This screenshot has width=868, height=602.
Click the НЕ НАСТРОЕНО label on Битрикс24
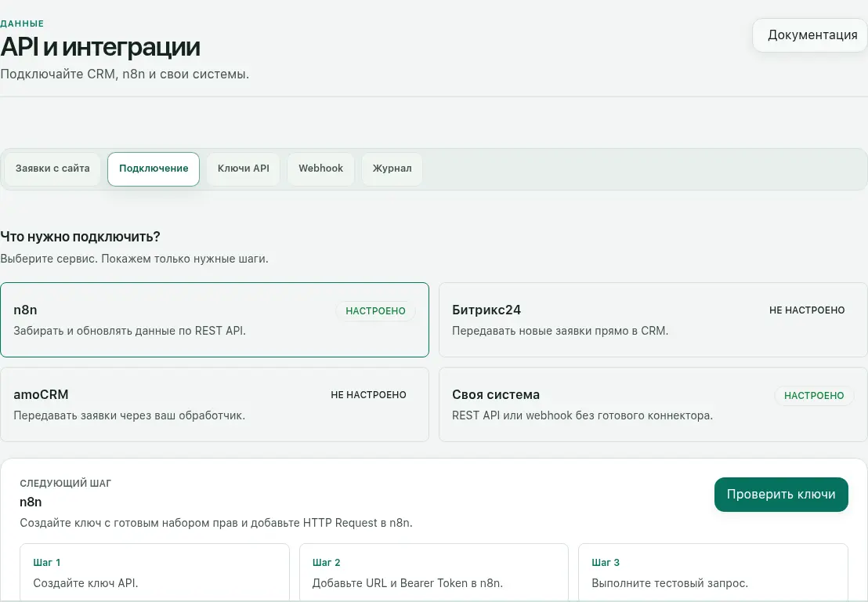click(807, 310)
